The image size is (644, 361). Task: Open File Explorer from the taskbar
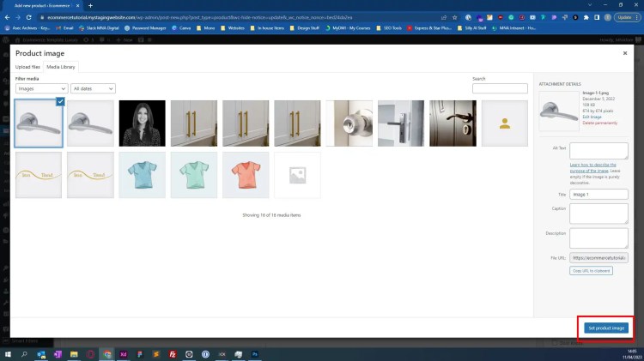[x=74, y=354]
